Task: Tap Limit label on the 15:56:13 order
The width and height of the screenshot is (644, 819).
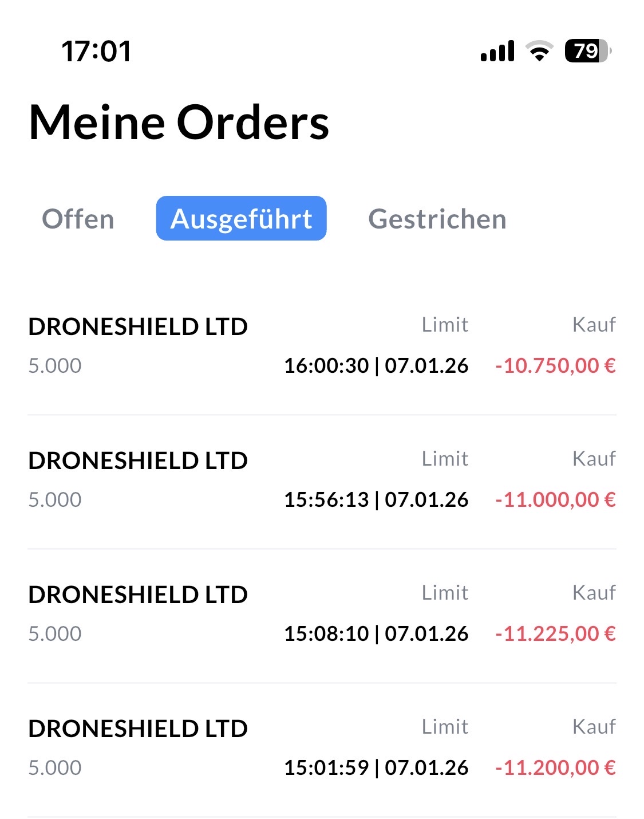Action: coord(445,459)
